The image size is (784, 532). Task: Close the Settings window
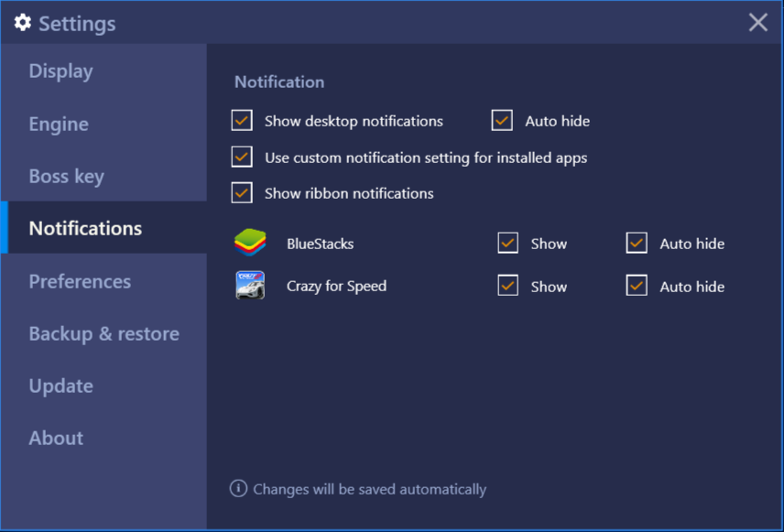tap(758, 23)
